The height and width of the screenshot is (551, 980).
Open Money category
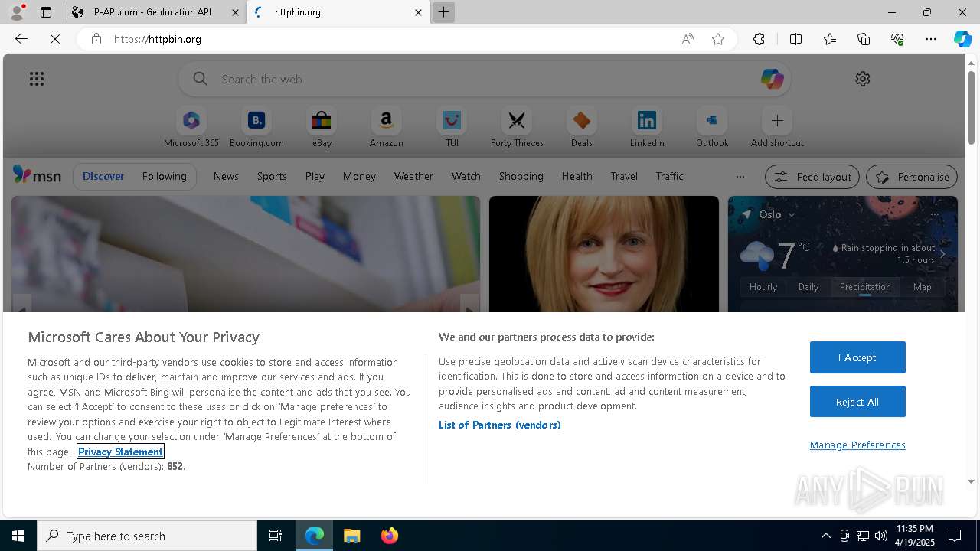(x=359, y=176)
